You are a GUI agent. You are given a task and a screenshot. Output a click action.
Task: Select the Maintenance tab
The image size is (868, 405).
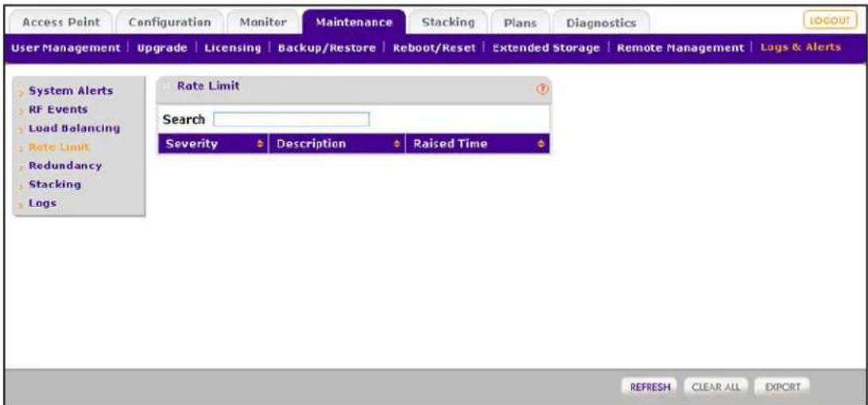(354, 23)
